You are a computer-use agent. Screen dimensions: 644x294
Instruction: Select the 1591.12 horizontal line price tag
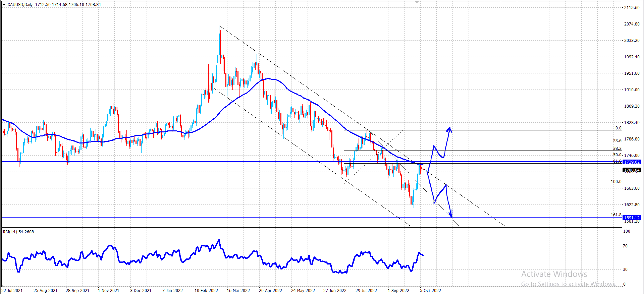pos(632,218)
